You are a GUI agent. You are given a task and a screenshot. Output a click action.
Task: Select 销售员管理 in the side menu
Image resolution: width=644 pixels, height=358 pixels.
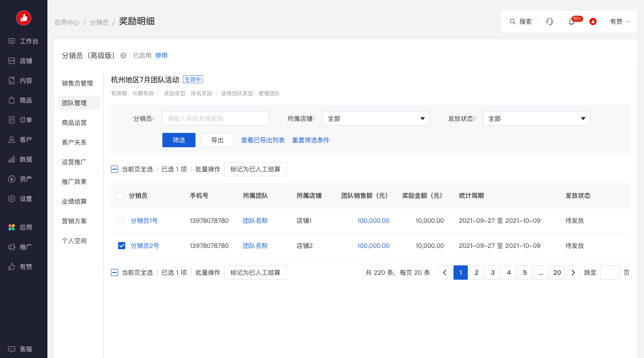click(77, 83)
